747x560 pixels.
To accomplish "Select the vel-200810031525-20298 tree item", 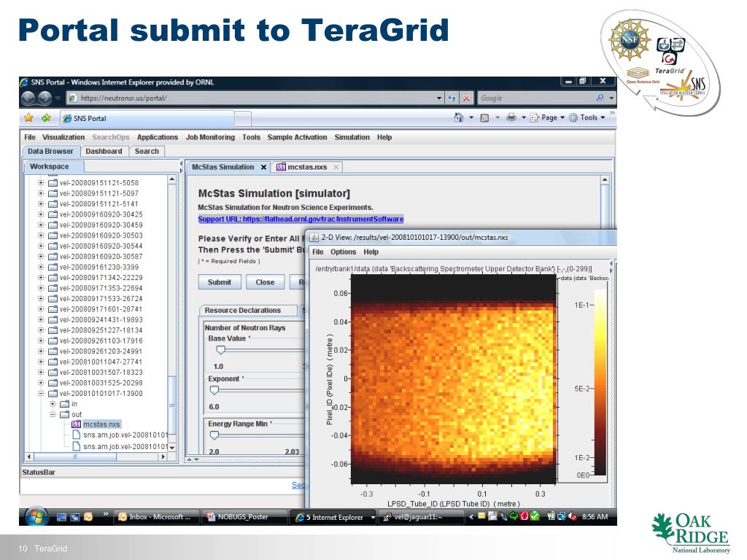I will (x=101, y=383).
